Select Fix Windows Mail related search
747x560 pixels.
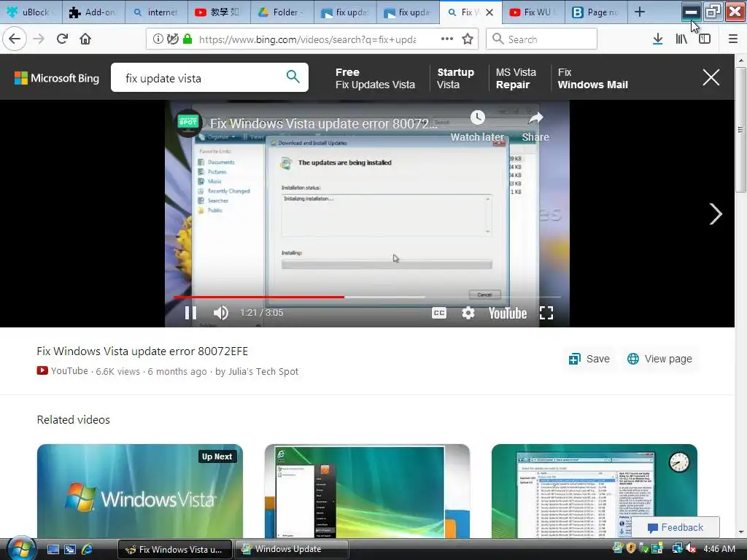[x=592, y=79]
